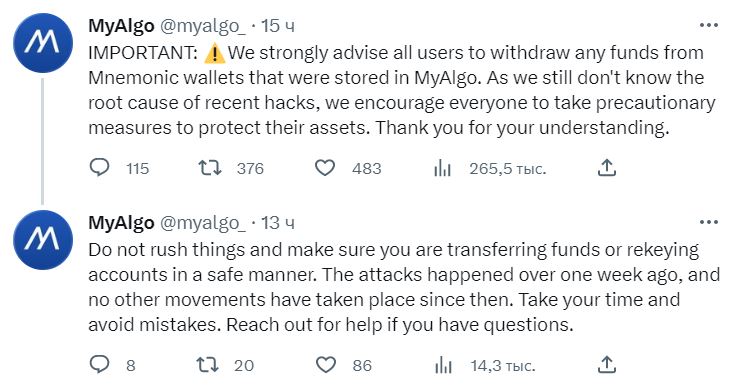Open MyAlgo profile name in first tweet
The image size is (739, 388).
pyautogui.click(x=121, y=25)
